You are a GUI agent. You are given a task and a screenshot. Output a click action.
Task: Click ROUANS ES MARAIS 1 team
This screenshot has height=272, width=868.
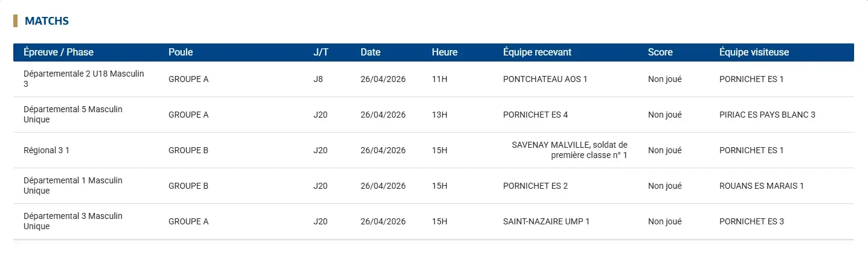pyautogui.click(x=761, y=186)
